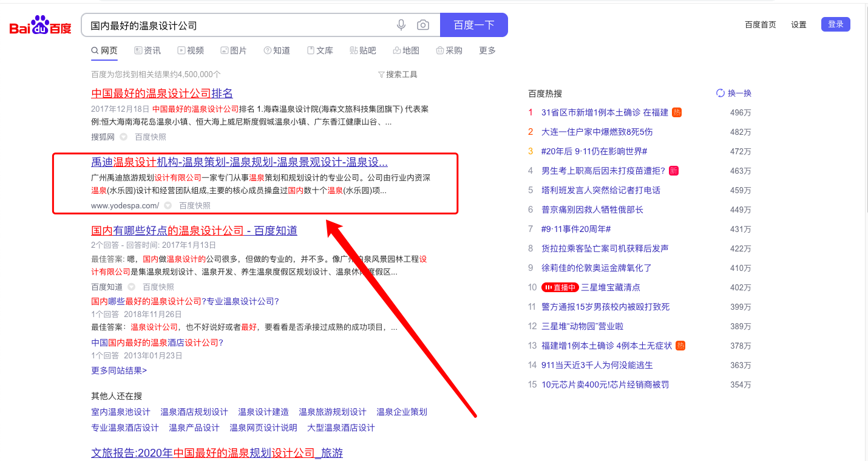Click related search 温泉网页设计说明

tap(263, 428)
